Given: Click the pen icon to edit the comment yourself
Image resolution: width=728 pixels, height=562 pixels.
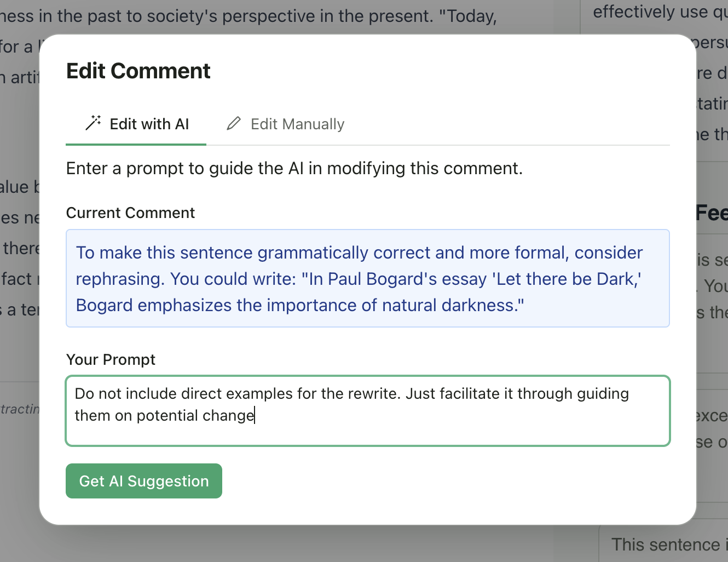Looking at the screenshot, I should [233, 124].
